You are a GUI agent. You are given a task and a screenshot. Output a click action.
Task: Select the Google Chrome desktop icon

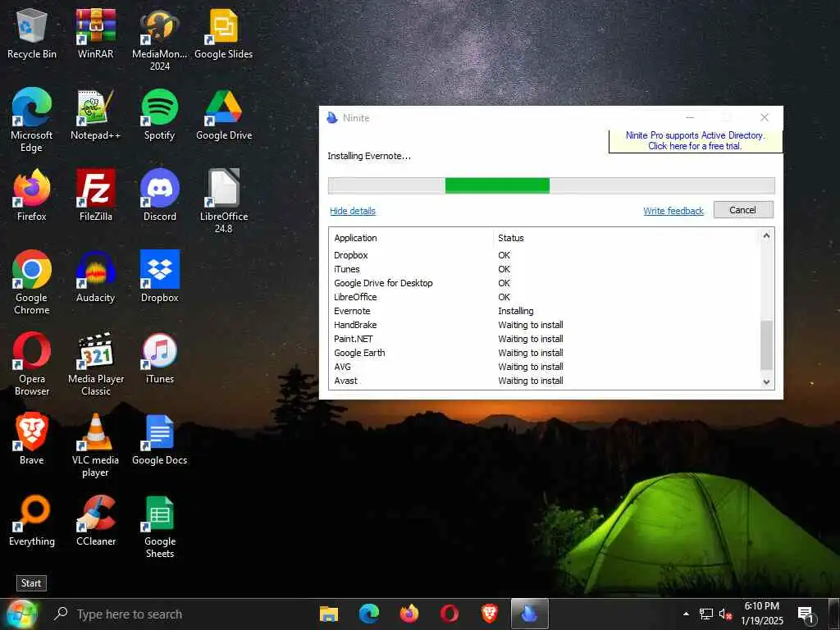(x=32, y=283)
